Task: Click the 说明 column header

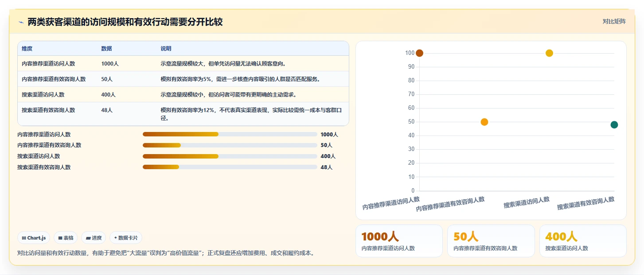Action: click(166, 49)
